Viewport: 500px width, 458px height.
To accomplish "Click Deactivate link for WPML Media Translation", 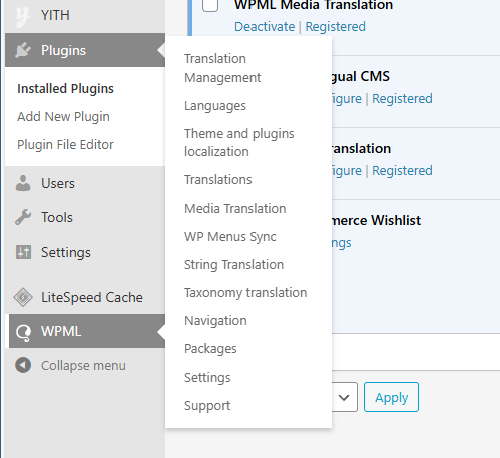I will (265, 27).
